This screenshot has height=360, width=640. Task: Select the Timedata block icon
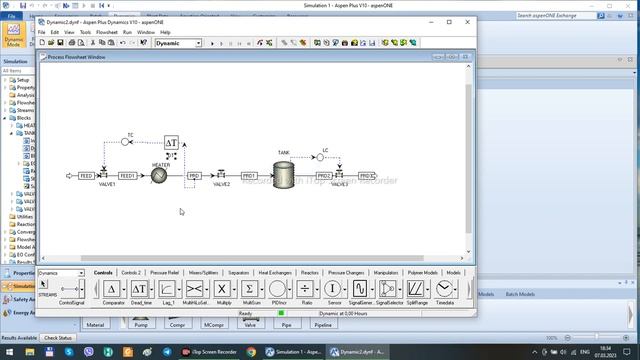444,289
